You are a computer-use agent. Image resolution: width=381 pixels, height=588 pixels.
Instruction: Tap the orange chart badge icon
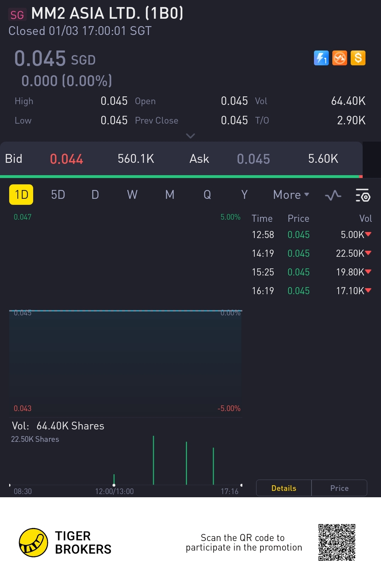(340, 58)
